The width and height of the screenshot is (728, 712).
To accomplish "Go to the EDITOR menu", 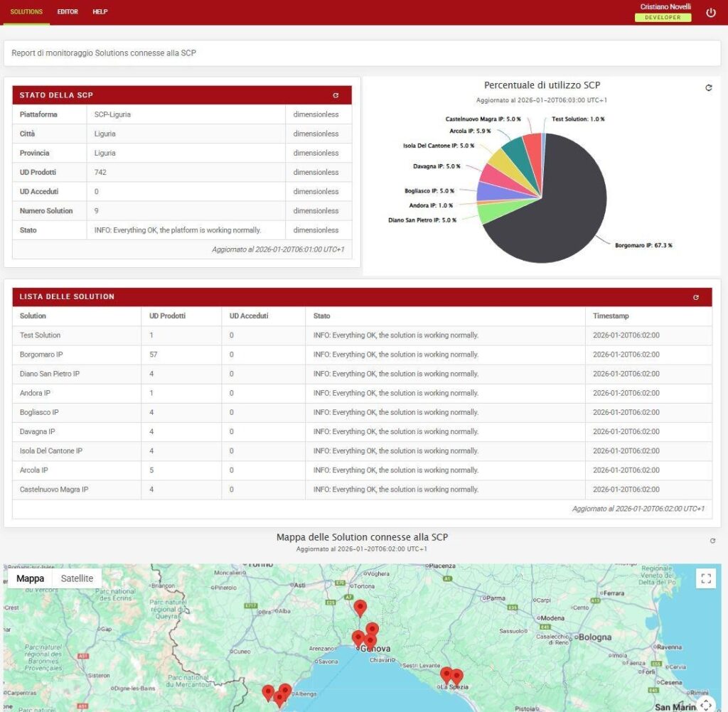I will tap(68, 12).
